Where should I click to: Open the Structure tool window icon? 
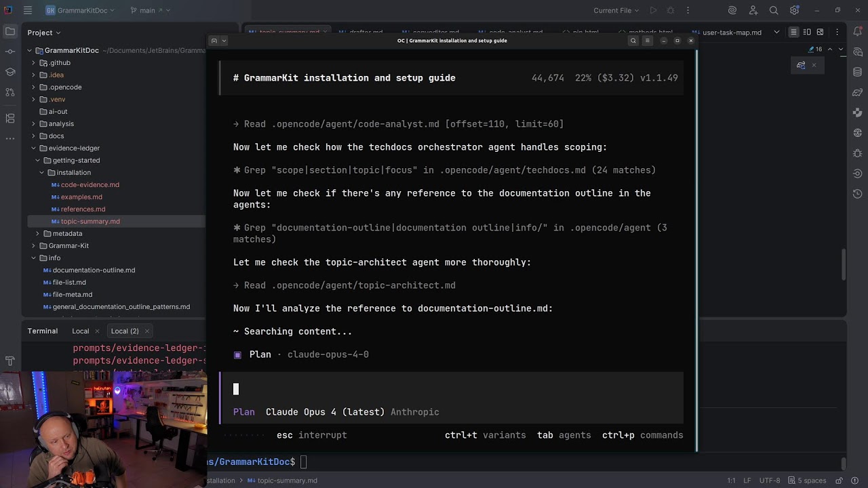[10, 119]
